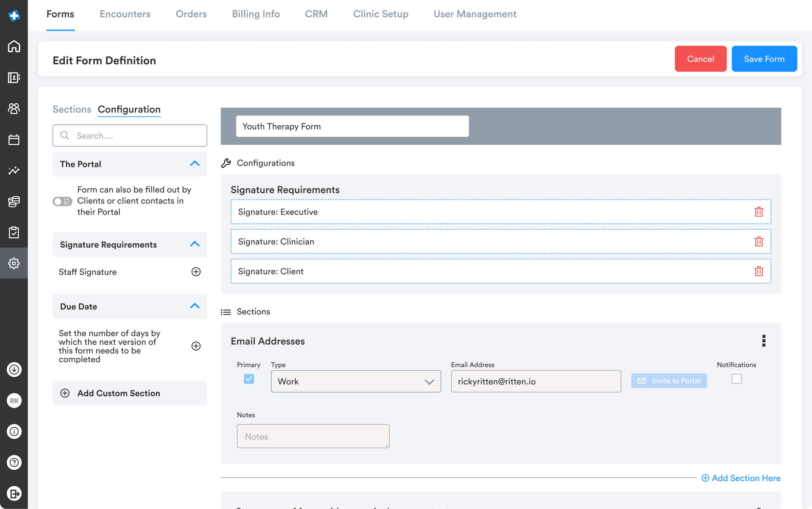The image size is (812, 509).
Task: Click the Sections list icon
Action: point(226,312)
